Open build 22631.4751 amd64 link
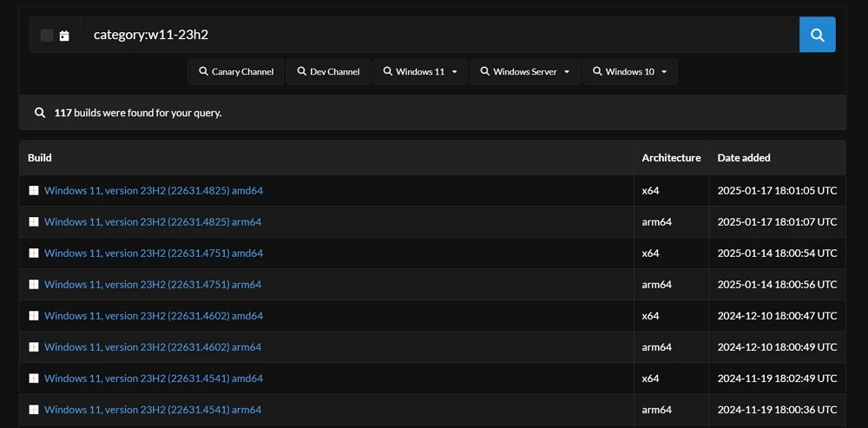Image resolution: width=868 pixels, height=428 pixels. (x=154, y=253)
